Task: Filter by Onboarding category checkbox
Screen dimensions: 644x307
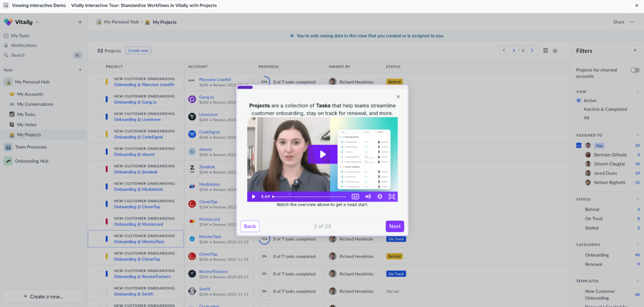Action: [x=579, y=255]
